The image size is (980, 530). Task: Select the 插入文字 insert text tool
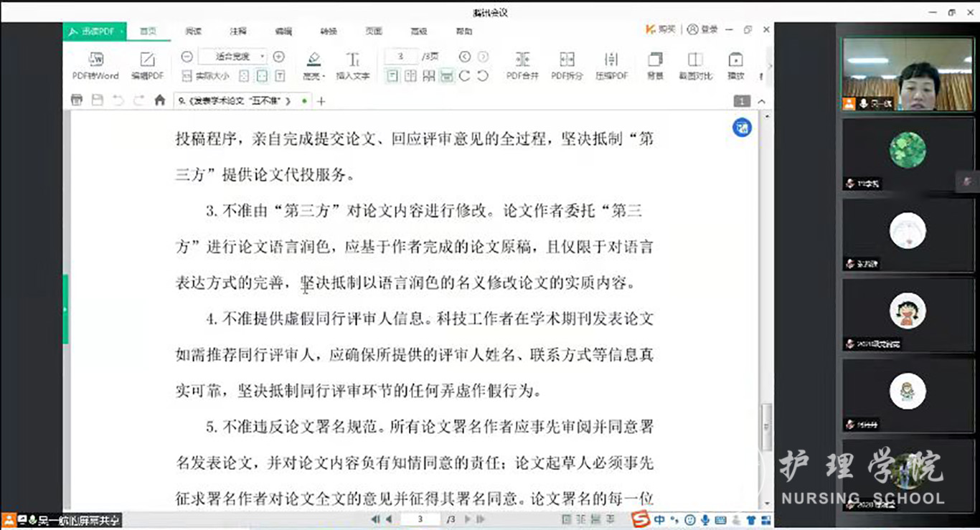(352, 65)
